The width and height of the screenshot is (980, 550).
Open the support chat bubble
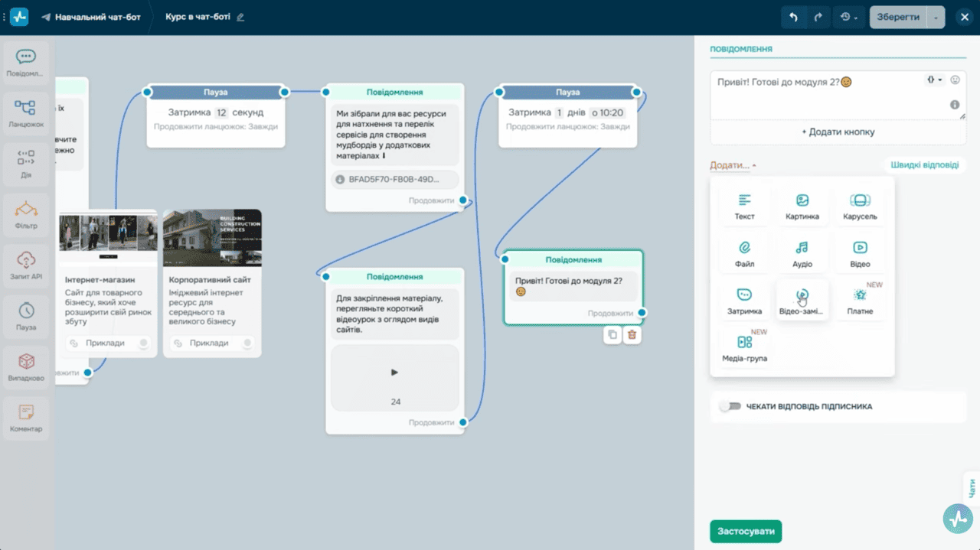[958, 519]
